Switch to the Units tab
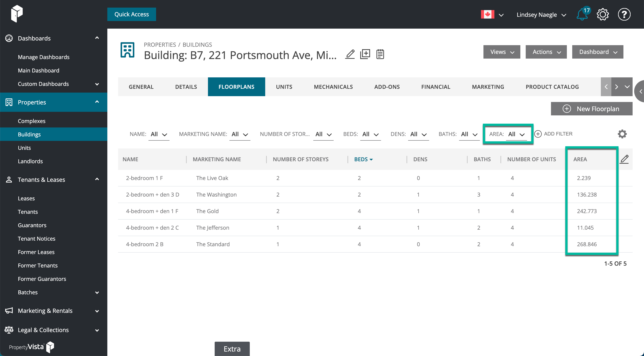The image size is (644, 356). point(284,87)
